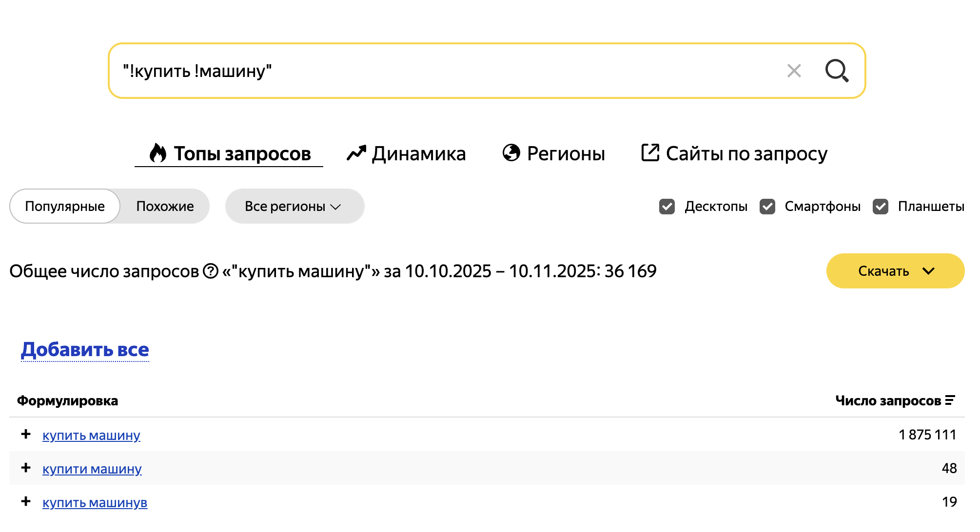This screenshot has height=532, width=980.
Task: Add "купити машину" with plus icon
Action: tap(26, 468)
